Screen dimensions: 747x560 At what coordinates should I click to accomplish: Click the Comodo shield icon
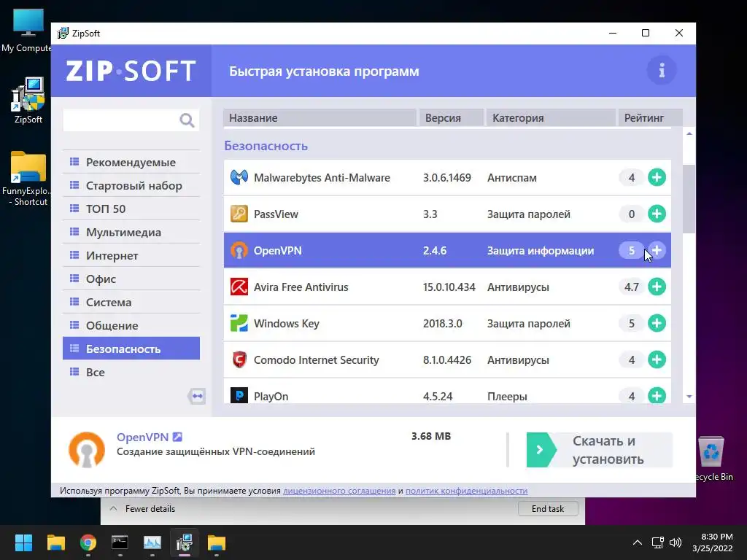click(239, 359)
